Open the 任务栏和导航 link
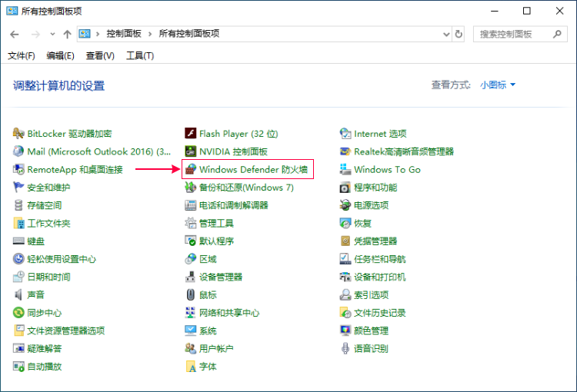Image resolution: width=577 pixels, height=392 pixels. (x=380, y=259)
